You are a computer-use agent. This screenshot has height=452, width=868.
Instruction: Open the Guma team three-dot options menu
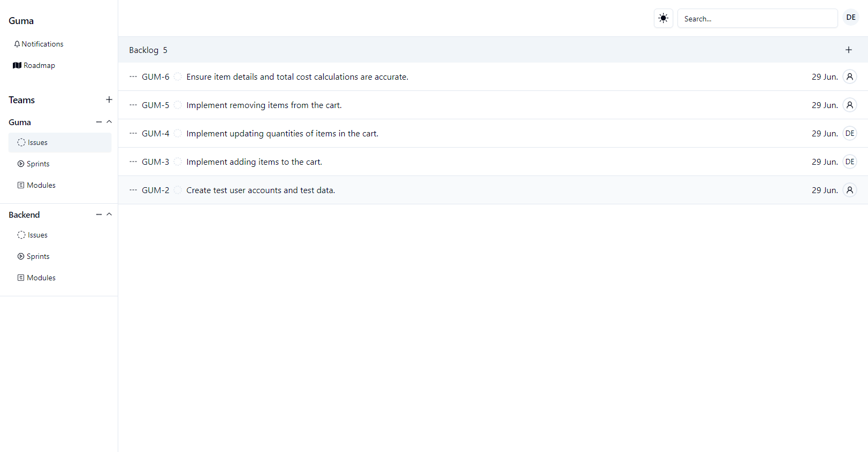(98, 122)
